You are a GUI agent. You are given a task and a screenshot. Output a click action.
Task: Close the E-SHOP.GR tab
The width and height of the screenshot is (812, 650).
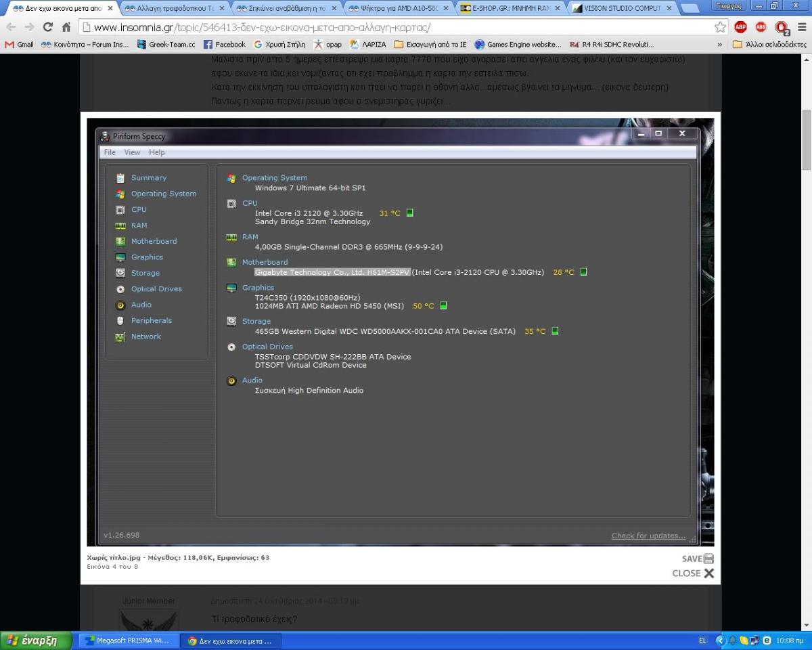[x=558, y=9]
